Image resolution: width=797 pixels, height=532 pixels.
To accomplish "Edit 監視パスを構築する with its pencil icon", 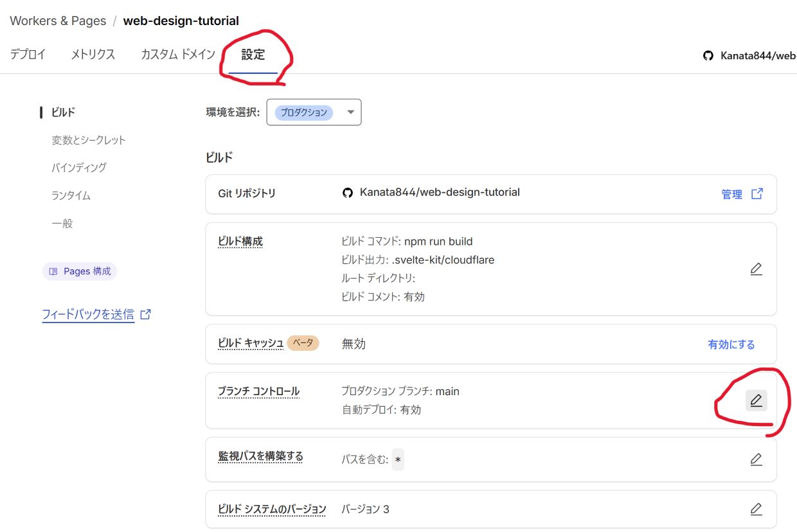I will click(756, 459).
